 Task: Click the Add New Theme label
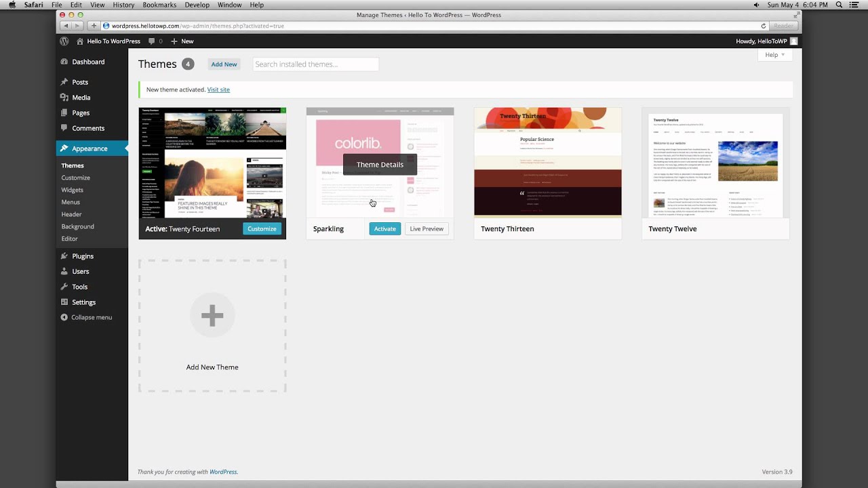[x=212, y=367]
